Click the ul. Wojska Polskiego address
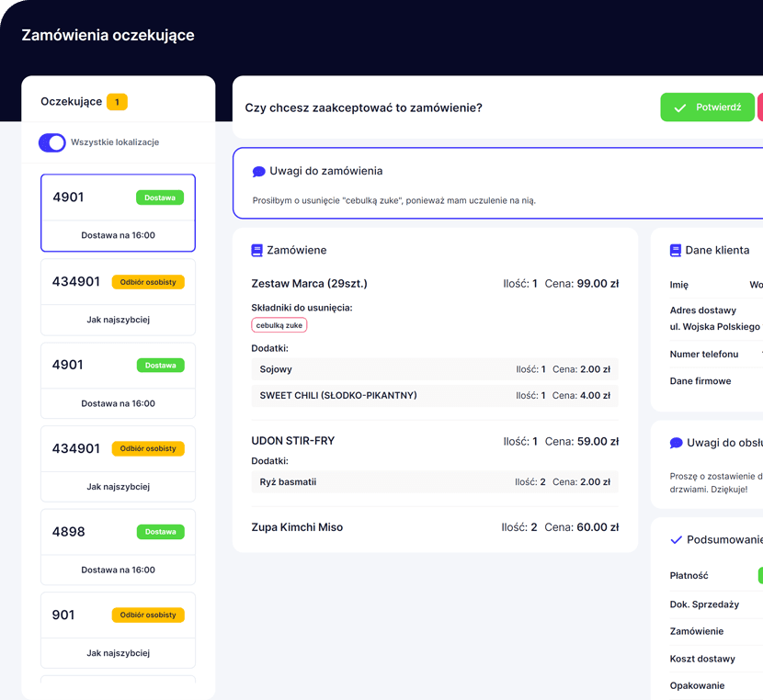This screenshot has height=700, width=763. pyautogui.click(x=715, y=327)
